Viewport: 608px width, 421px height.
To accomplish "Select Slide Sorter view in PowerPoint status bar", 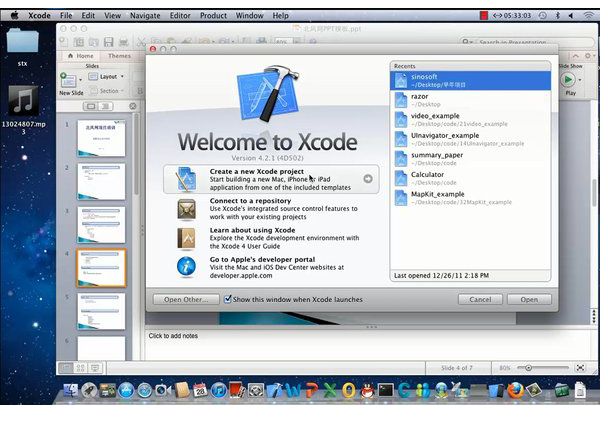I will (80, 368).
